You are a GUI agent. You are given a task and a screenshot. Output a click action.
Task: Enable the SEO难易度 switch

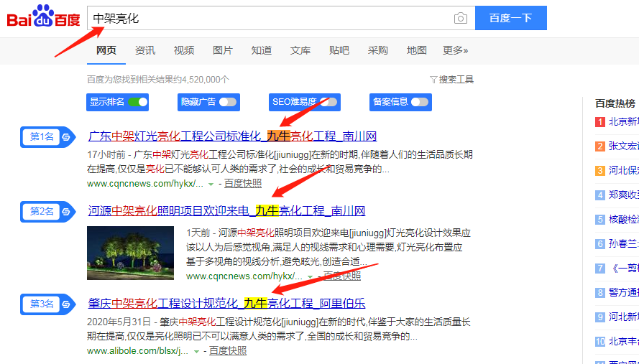tap(328, 102)
